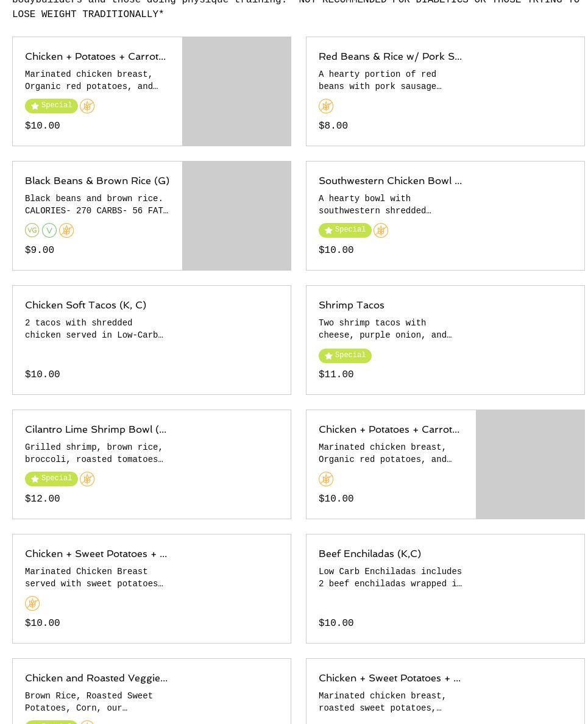This screenshot has width=588, height=724.
Task: Open the Beef Enchiladas (K,C) item
Action: (369, 553)
